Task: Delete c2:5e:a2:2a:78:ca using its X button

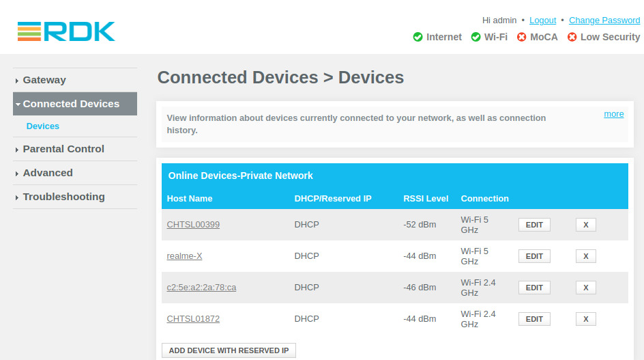Action: pyautogui.click(x=586, y=288)
